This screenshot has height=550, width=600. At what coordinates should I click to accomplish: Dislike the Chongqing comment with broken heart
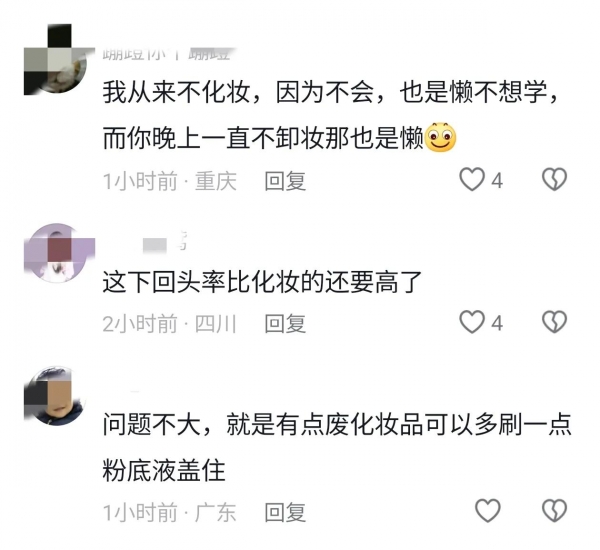554,180
